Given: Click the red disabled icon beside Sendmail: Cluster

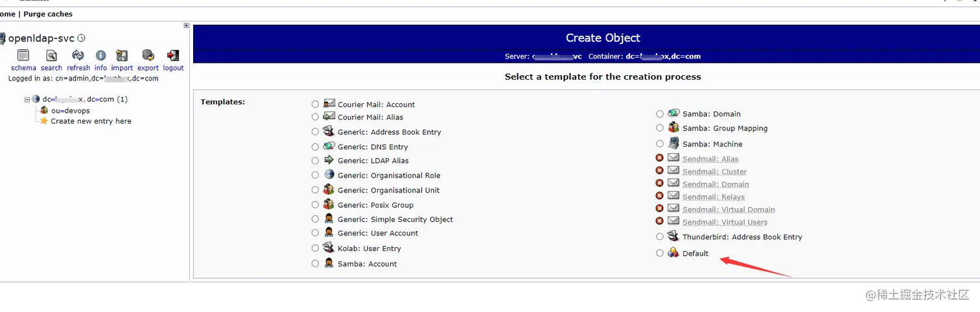Looking at the screenshot, I should (x=660, y=171).
